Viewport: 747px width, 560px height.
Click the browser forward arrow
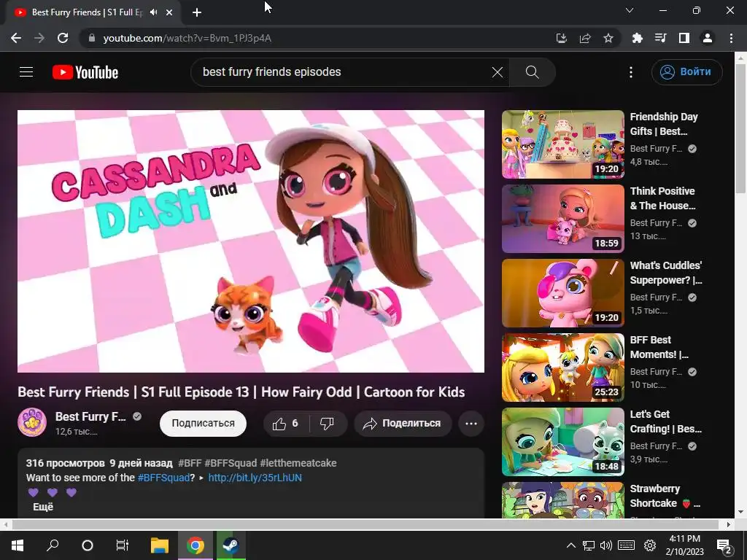[39, 38]
